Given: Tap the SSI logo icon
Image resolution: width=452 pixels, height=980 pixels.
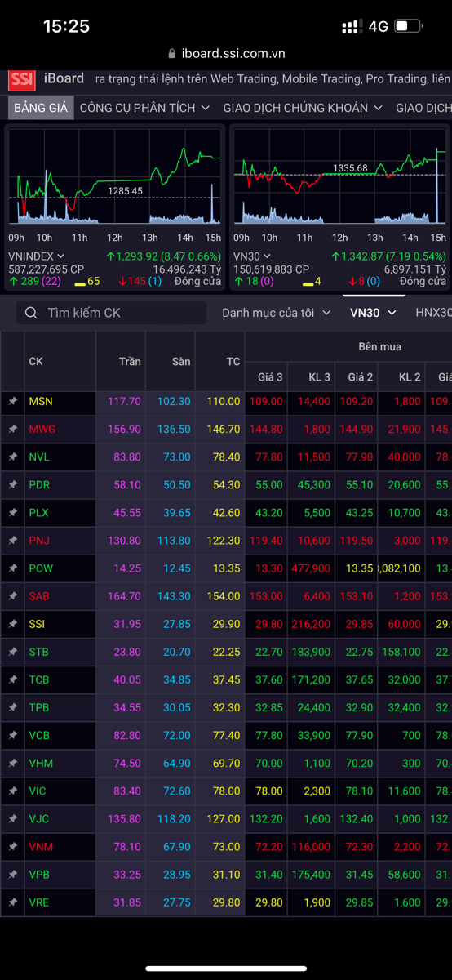Looking at the screenshot, I should coord(21,79).
